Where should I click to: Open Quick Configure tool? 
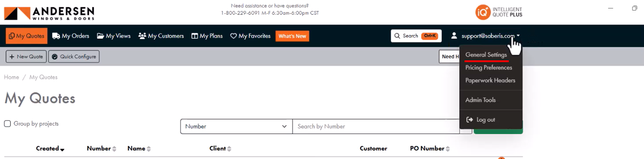(x=74, y=57)
